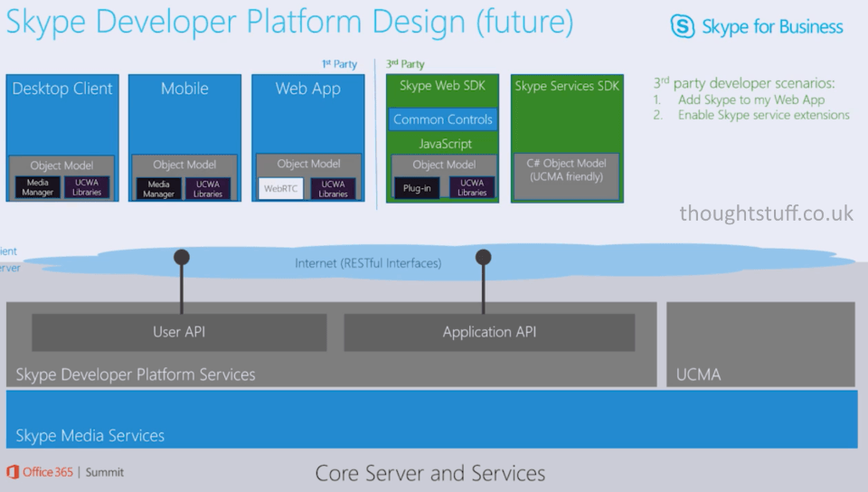The image size is (868, 492).
Task: Click the Common Controls box
Action: [x=442, y=119]
